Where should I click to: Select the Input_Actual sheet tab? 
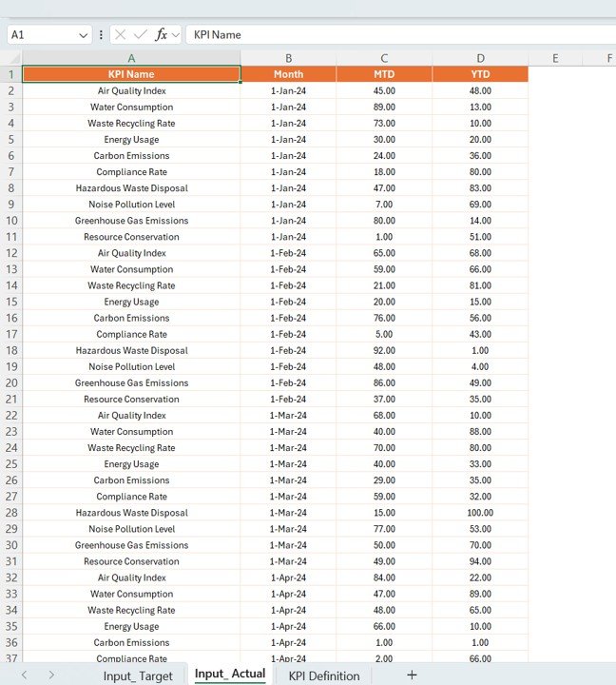230,675
